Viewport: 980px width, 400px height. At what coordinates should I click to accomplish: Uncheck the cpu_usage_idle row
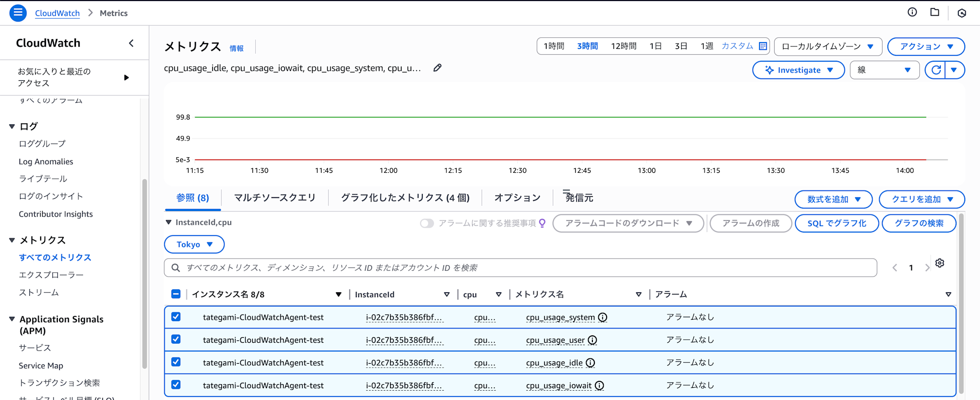176,362
